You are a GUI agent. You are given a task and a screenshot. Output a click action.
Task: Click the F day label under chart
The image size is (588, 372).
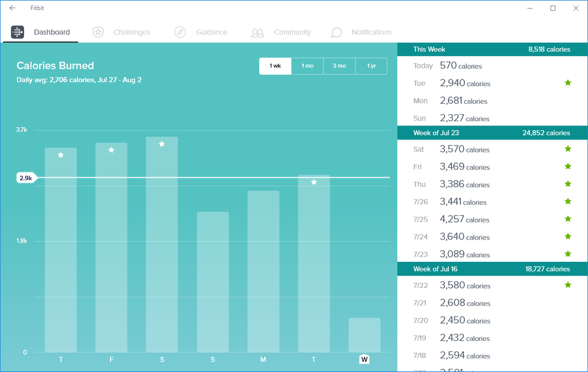pyautogui.click(x=111, y=360)
